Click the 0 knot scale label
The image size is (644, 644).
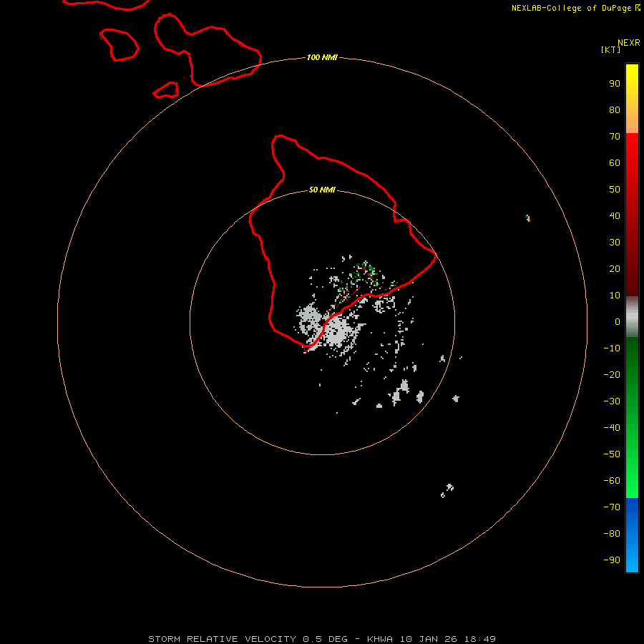click(x=618, y=322)
